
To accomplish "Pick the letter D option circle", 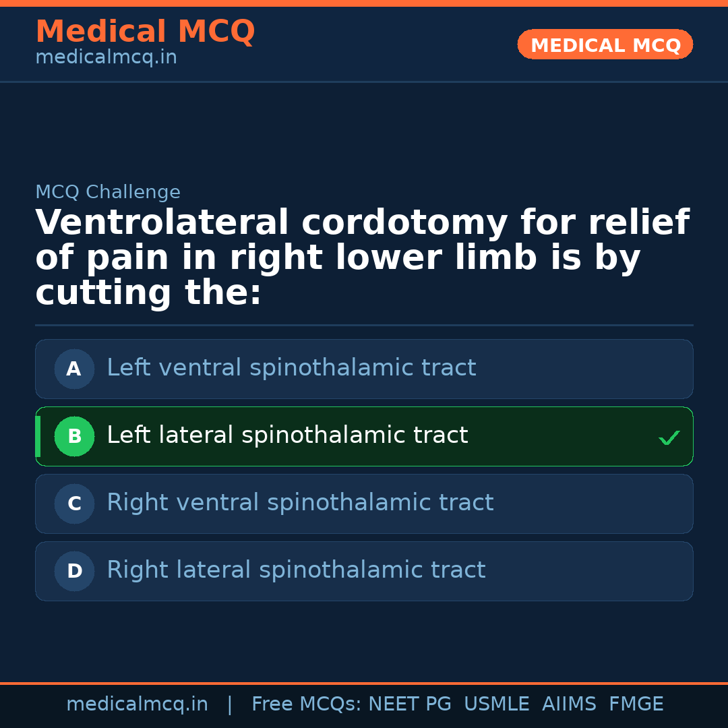I will (74, 571).
